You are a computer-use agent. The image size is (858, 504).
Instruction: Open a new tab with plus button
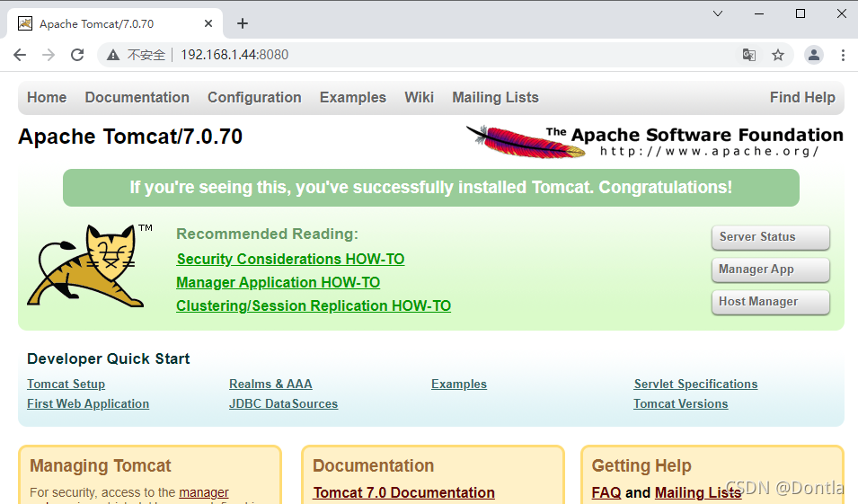pos(243,23)
